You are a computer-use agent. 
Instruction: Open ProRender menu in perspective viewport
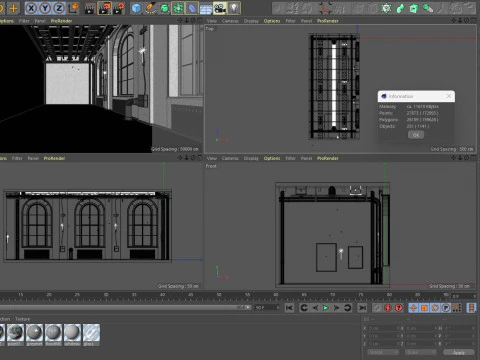(x=61, y=21)
